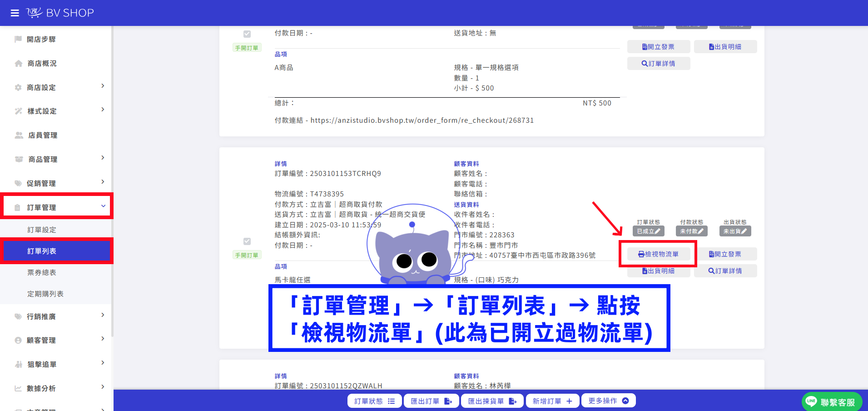Toggle the hamburger menu icon

click(x=15, y=13)
